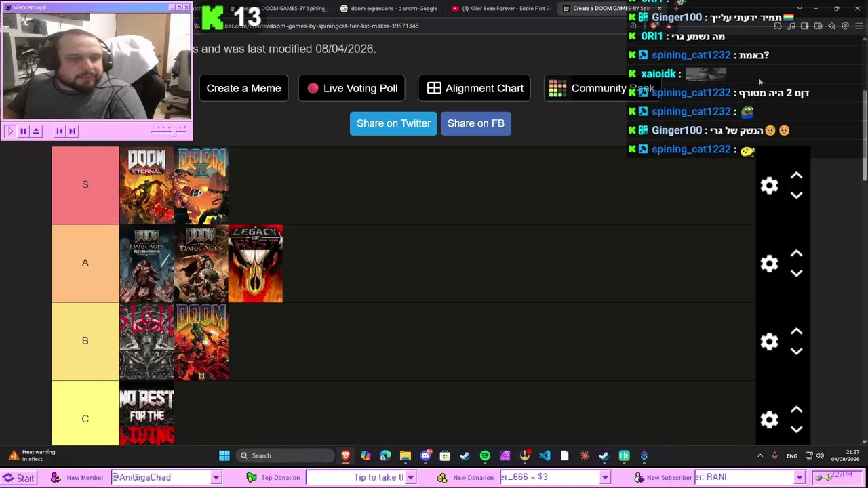
Task: Select the Dark Ages Revelations cover in A tier
Action: click(x=146, y=264)
